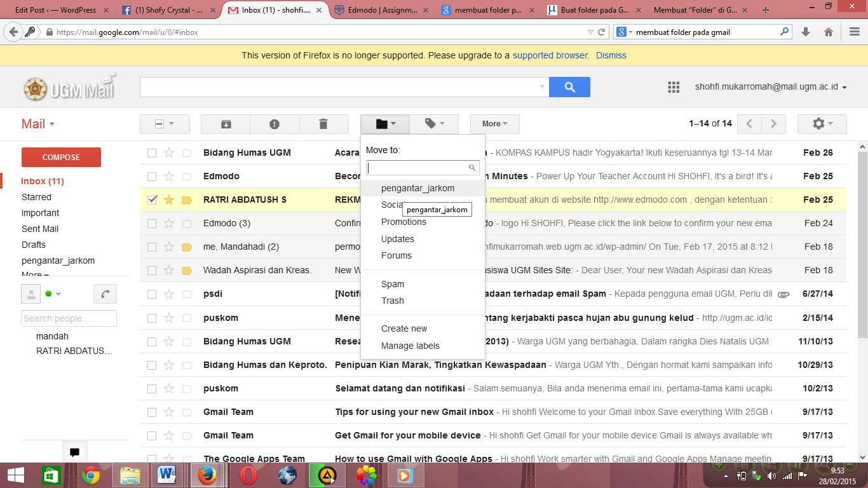Open Sent Mail in sidebar
Image resolution: width=868 pixels, height=488 pixels.
(40, 229)
